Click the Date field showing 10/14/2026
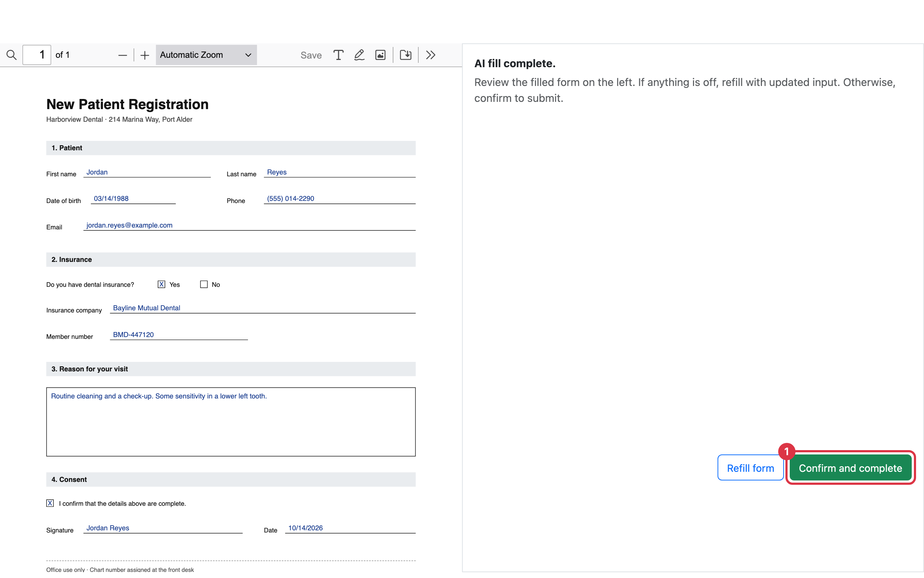Screen dimensions: 924x578 [350, 528]
